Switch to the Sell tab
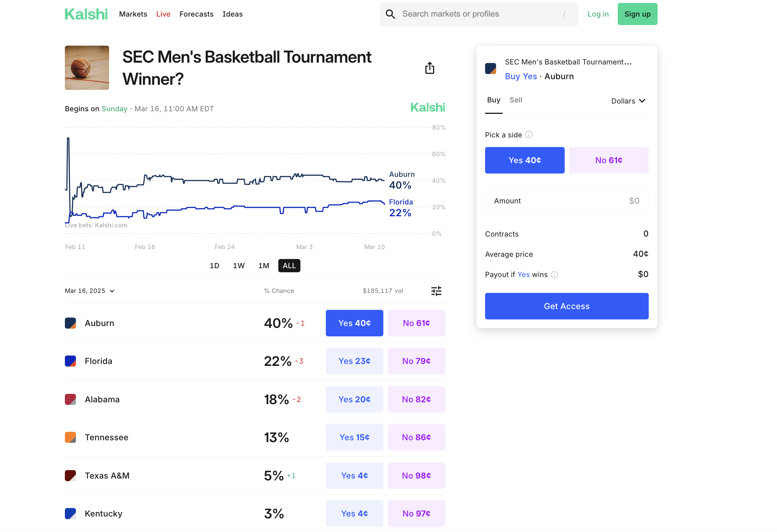The image size is (777, 532). coord(516,100)
